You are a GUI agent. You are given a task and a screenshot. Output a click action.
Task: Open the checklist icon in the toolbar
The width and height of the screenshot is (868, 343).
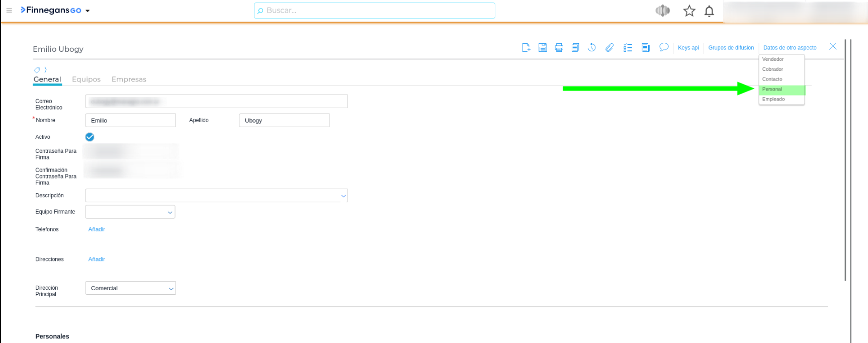click(628, 47)
